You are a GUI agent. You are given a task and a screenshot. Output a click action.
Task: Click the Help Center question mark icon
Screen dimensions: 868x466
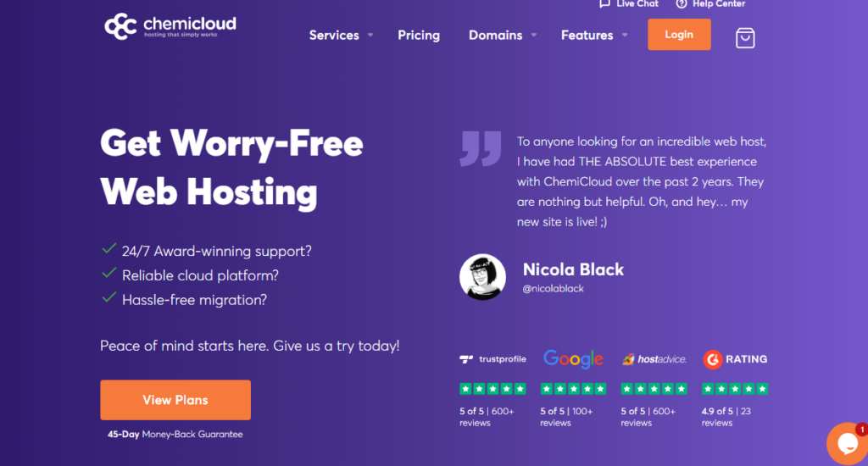[682, 4]
